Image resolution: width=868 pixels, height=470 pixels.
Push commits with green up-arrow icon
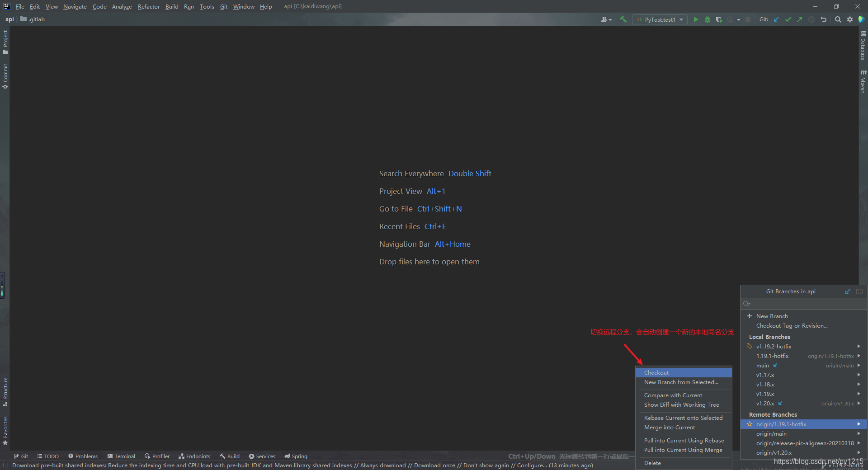(x=800, y=19)
